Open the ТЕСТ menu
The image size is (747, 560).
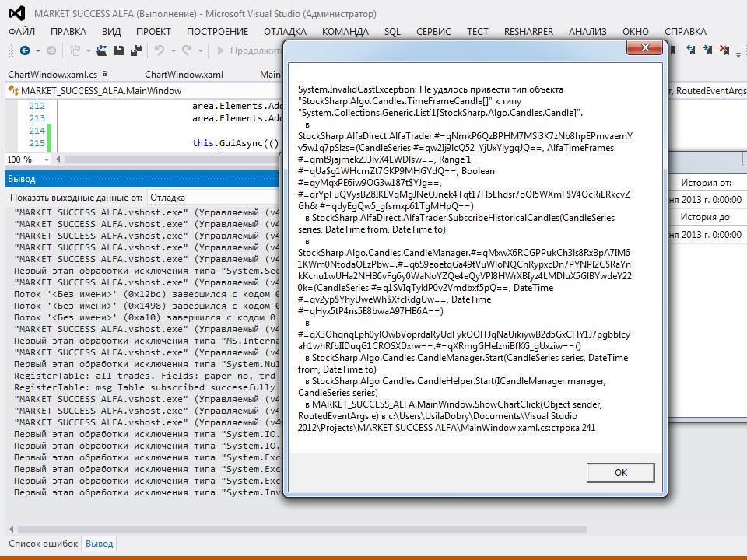tap(477, 31)
